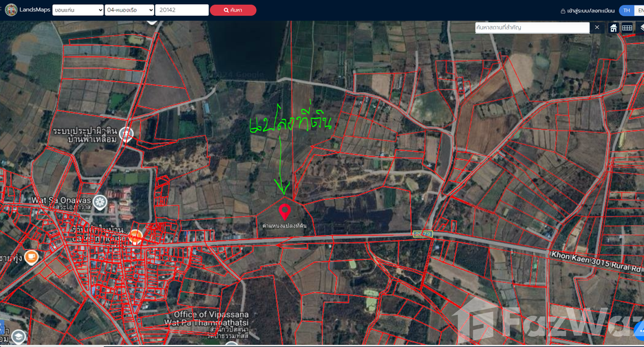Screen dimensions: 644x347
Task: Click the ตำแหน่งแปลงที่ดิน label under the pin
Action: click(285, 225)
